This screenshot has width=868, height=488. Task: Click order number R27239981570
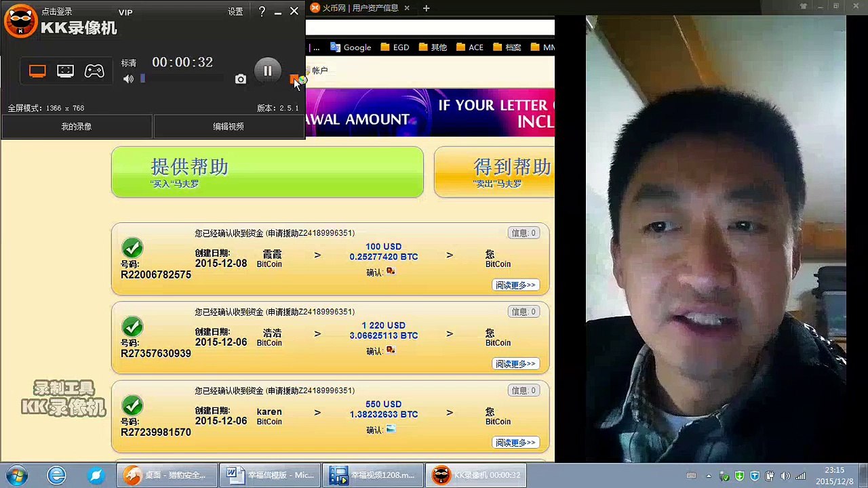(156, 432)
